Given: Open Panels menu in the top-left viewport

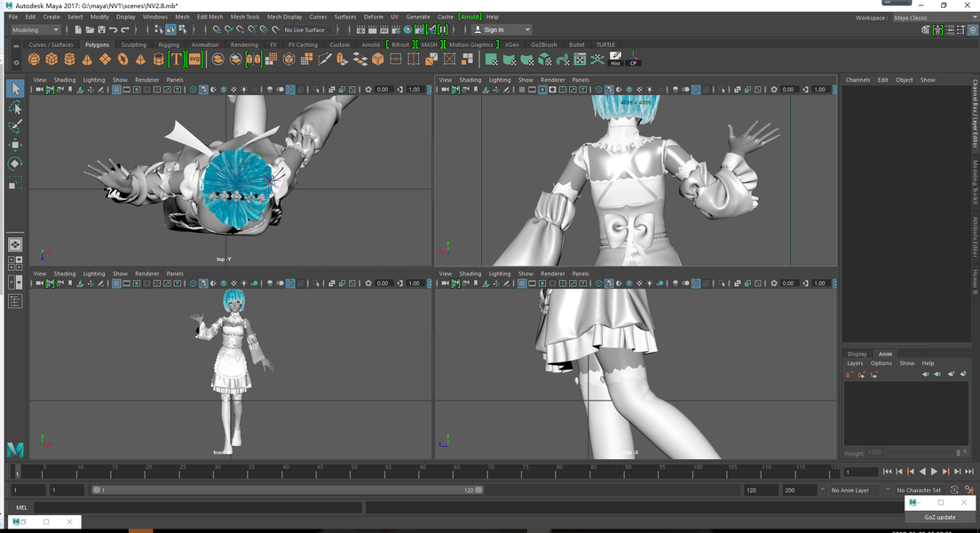Looking at the screenshot, I should click(175, 79).
